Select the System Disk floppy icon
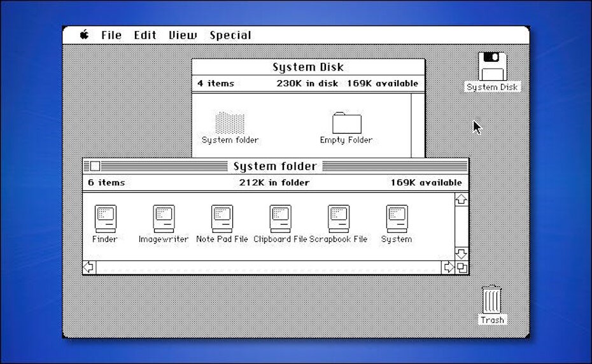 (x=492, y=66)
